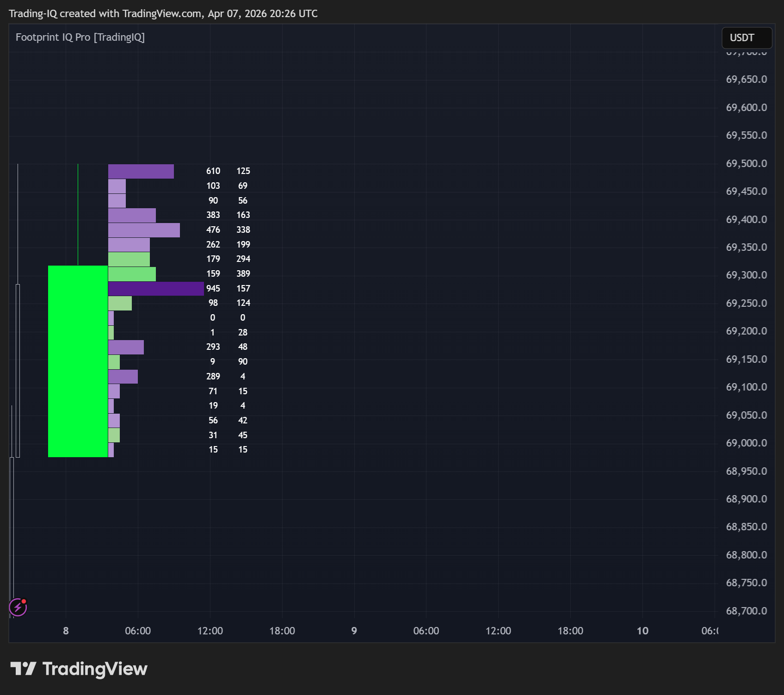Image resolution: width=784 pixels, height=695 pixels.
Task: Click the 68,950.0 price axis label
Action: 747,472
